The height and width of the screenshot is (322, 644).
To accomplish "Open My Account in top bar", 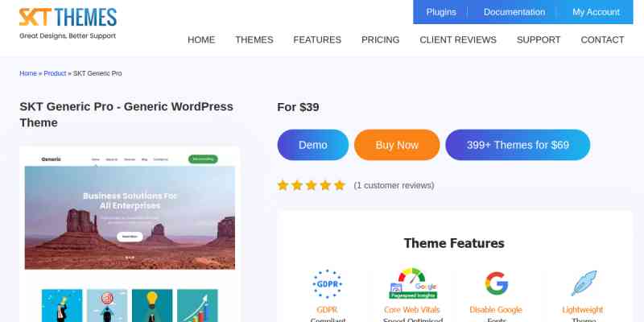I will (x=596, y=12).
